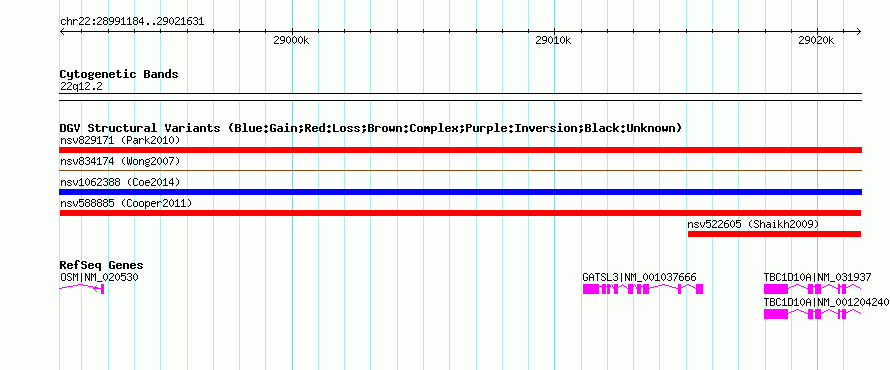
Task: Select the thin brown nsv834174 complex line
Action: click(460, 170)
